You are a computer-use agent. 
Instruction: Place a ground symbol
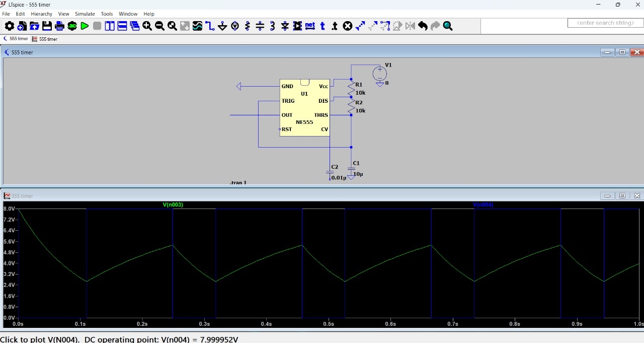coord(222,26)
